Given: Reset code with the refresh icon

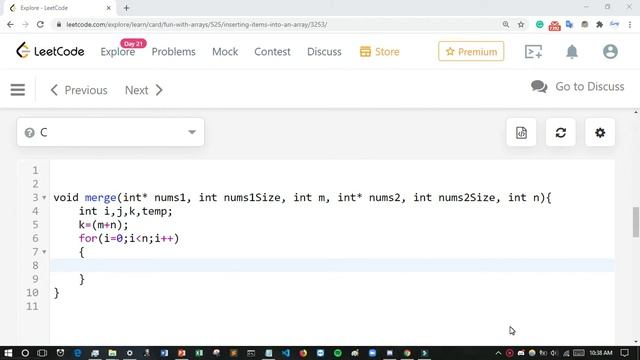Looking at the screenshot, I should tap(560, 133).
